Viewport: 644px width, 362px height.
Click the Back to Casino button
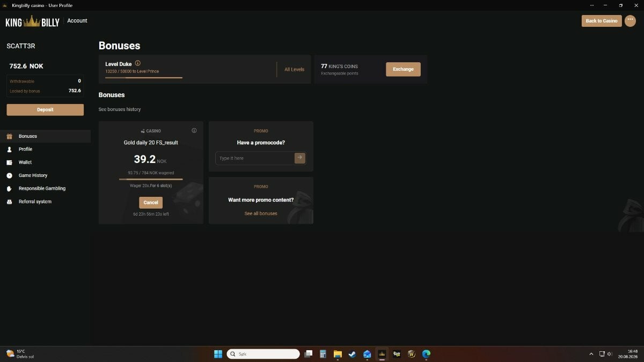tap(602, 21)
